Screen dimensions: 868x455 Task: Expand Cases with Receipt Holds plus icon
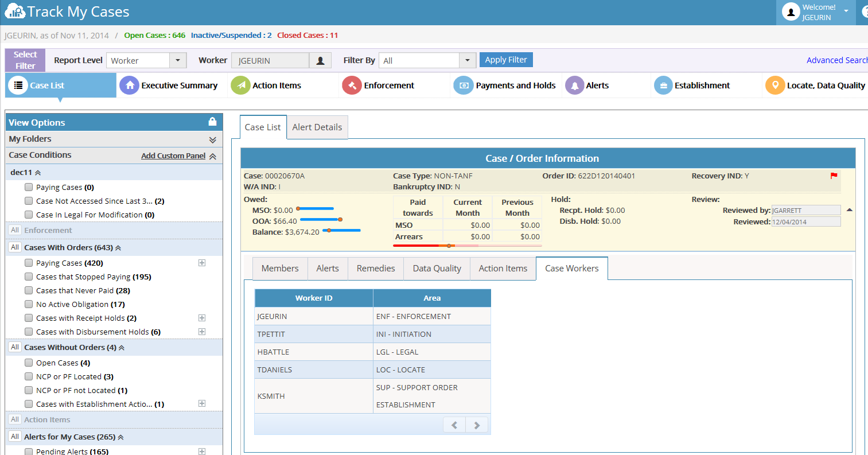pyautogui.click(x=202, y=318)
